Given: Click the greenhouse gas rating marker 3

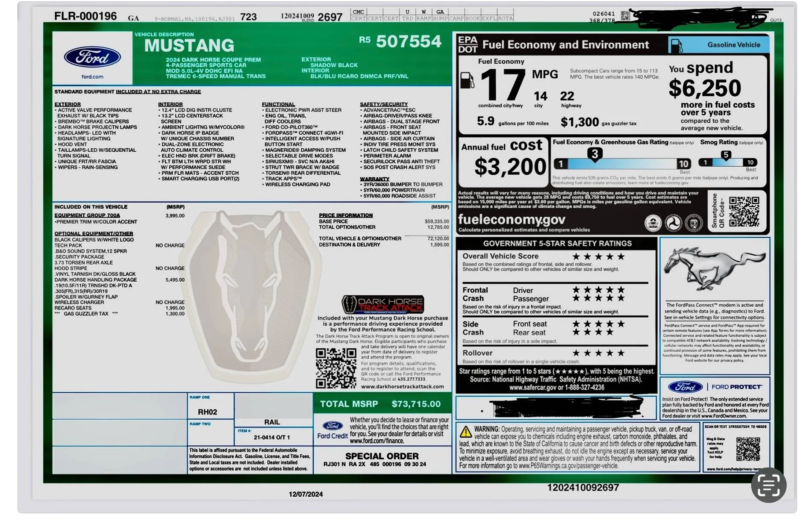Looking at the screenshot, I should 594,154.
